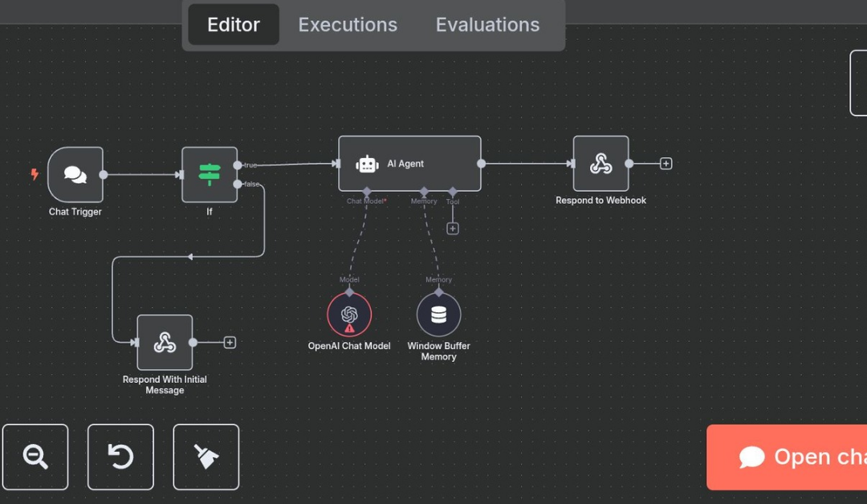The height and width of the screenshot is (504, 867).
Task: Open the Respond With Initial Message node
Action: point(164,342)
